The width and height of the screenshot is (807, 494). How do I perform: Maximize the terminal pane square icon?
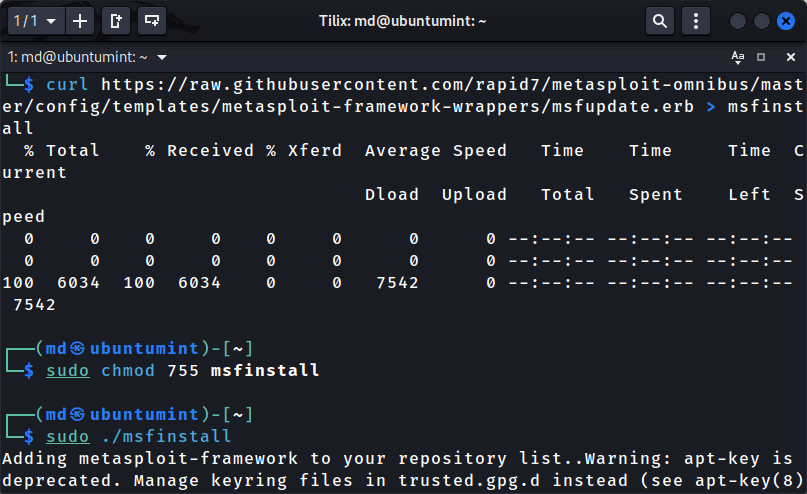click(761, 57)
